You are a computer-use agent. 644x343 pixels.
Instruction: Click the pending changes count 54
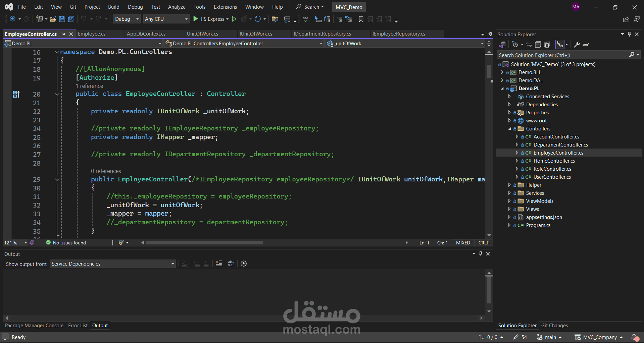[x=520, y=337]
